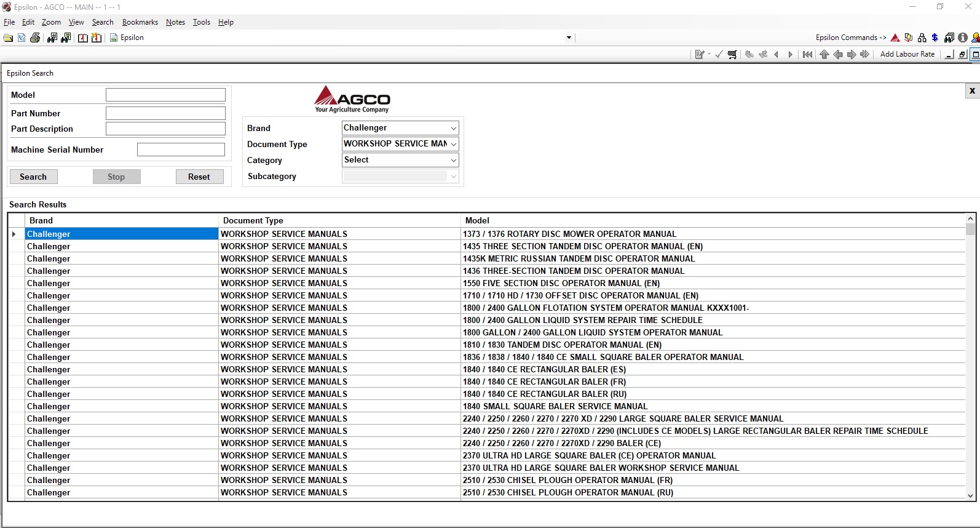Close the Epsilon Search panel with X

tap(972, 90)
